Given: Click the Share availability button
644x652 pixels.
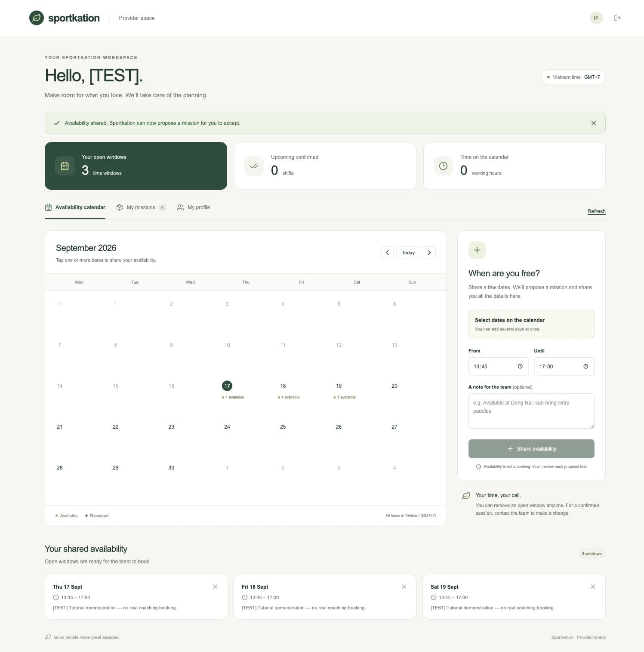Looking at the screenshot, I should click(531, 448).
